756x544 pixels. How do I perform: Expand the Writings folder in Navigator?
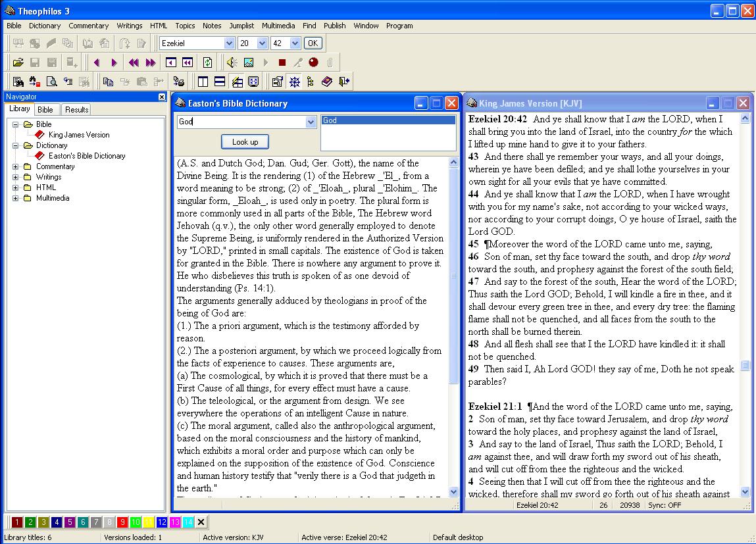tap(15, 178)
